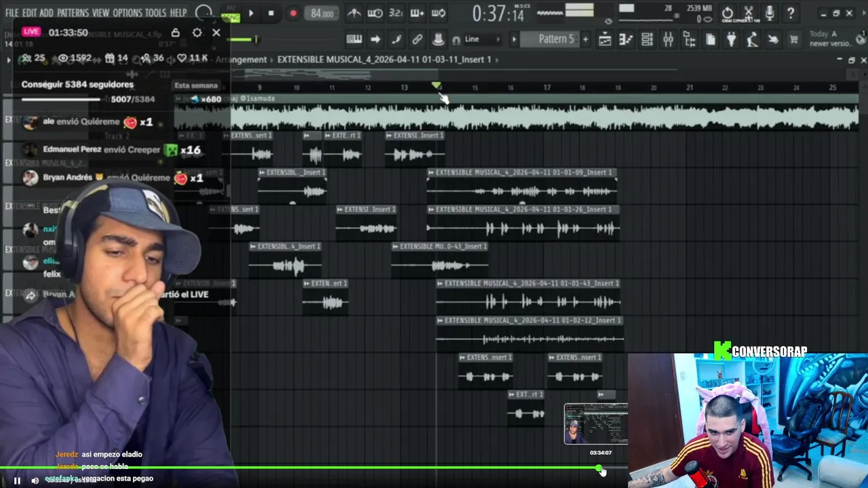Toggle wait for input before recording
868x488 pixels.
point(375,13)
